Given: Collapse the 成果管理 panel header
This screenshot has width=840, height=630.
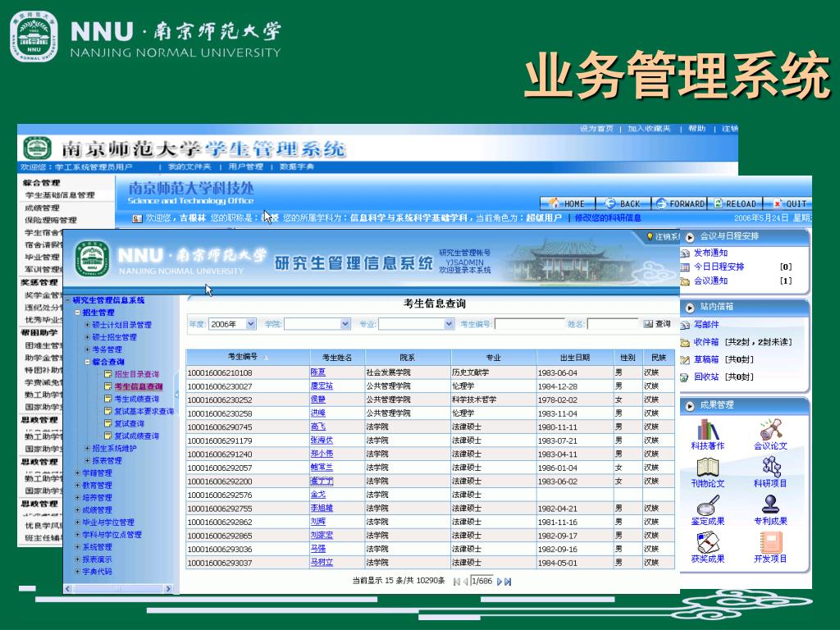Looking at the screenshot, I should 690,405.
